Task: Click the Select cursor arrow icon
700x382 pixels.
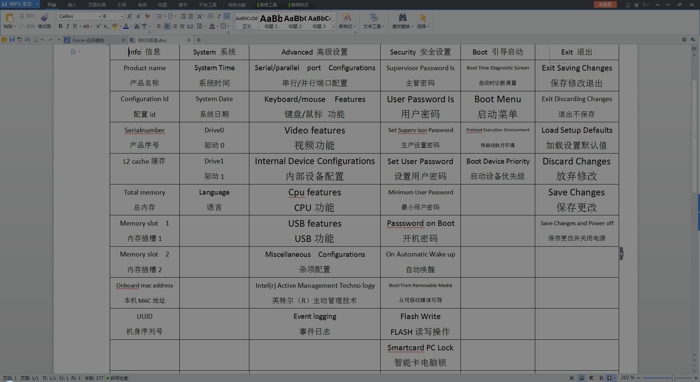Action: 423,17
